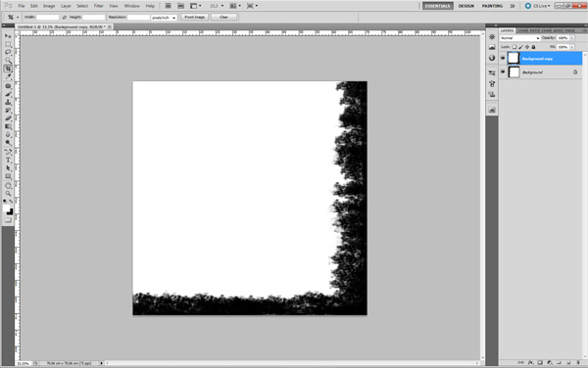Image resolution: width=588 pixels, height=368 pixels.
Task: Open the CS Live menu
Action: click(538, 6)
